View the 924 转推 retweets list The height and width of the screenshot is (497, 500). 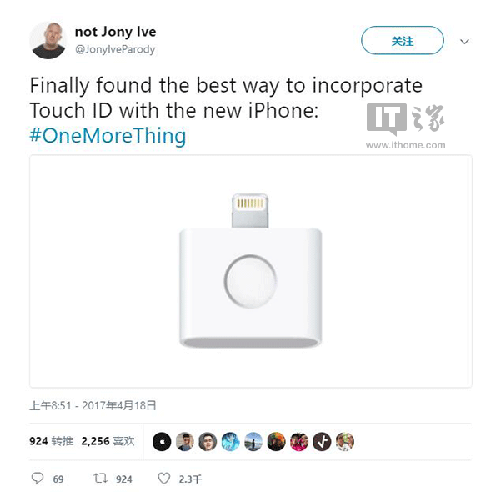pyautogui.click(x=51, y=441)
